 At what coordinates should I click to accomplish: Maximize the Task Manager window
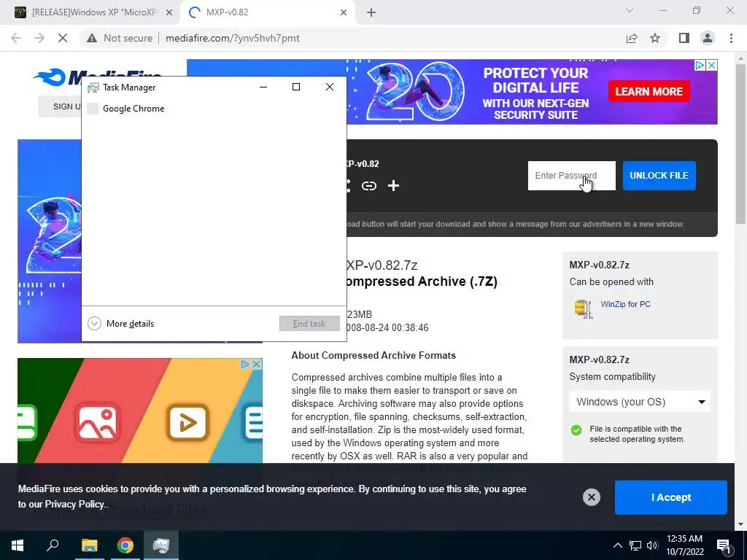pos(296,87)
